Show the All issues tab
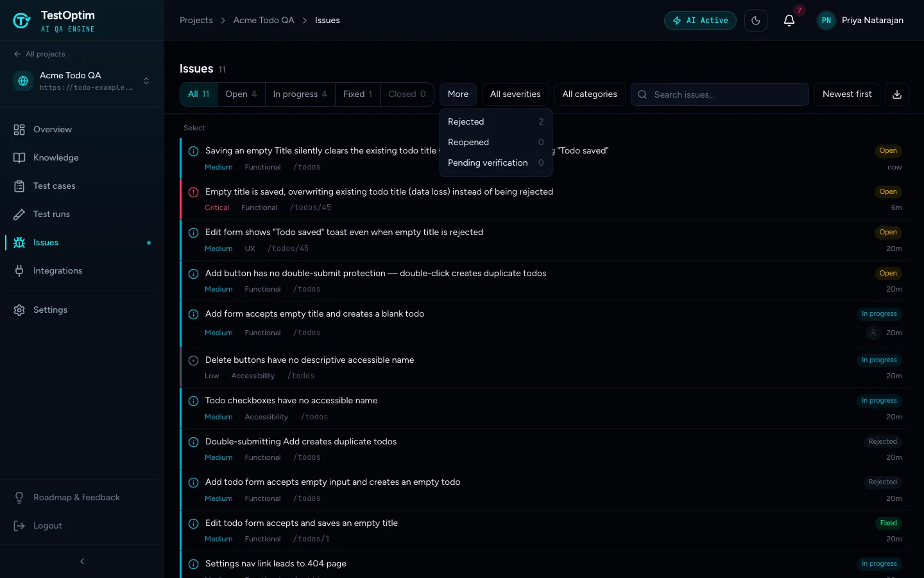Viewport: 924px width, 578px height. click(199, 94)
